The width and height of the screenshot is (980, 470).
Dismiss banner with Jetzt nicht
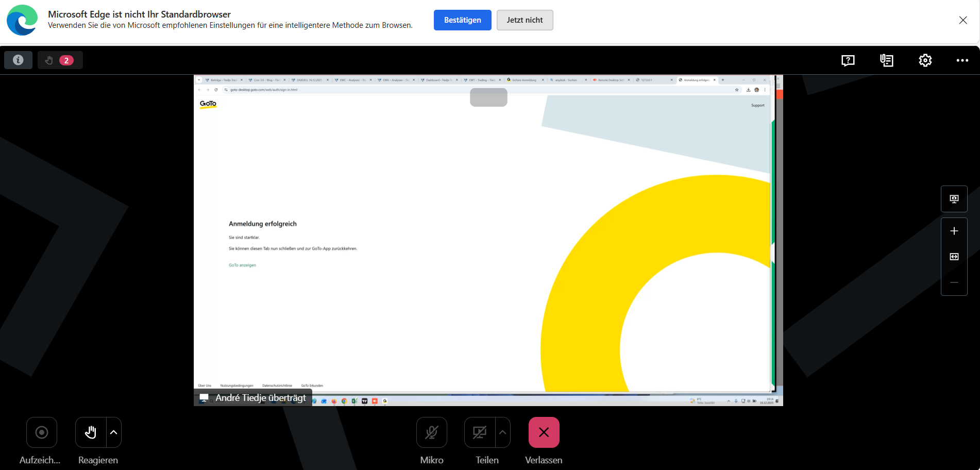(x=525, y=20)
